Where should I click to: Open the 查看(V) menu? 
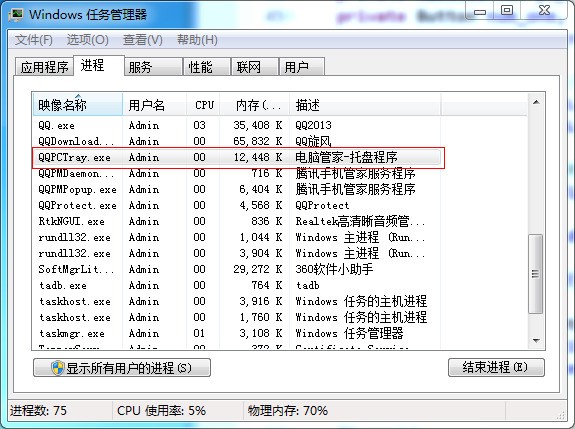point(143,40)
